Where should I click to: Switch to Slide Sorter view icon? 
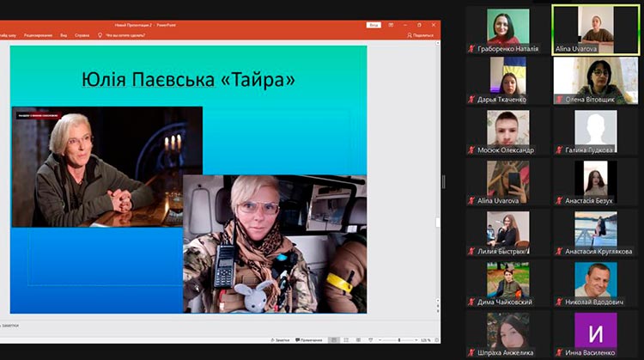[345, 340]
